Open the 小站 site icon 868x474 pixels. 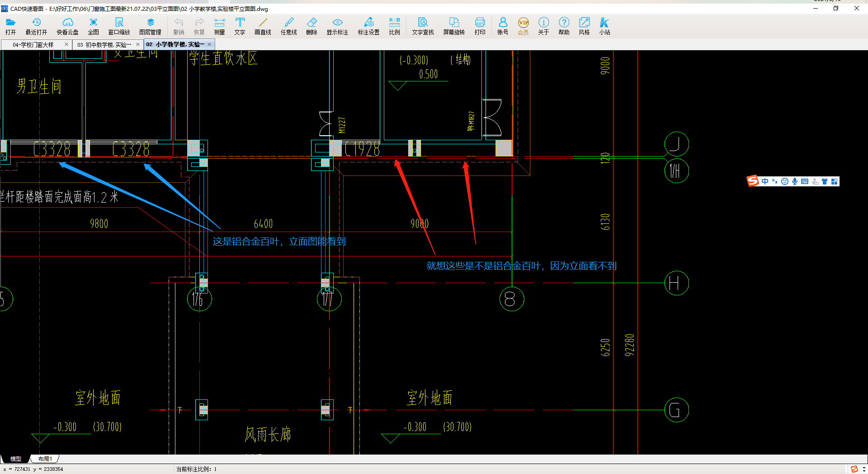(604, 26)
